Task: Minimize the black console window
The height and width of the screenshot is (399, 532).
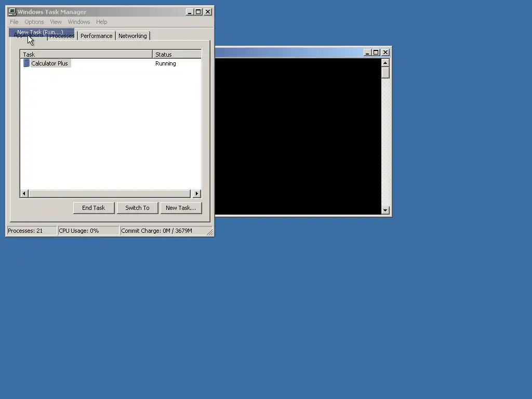Action: [367, 52]
